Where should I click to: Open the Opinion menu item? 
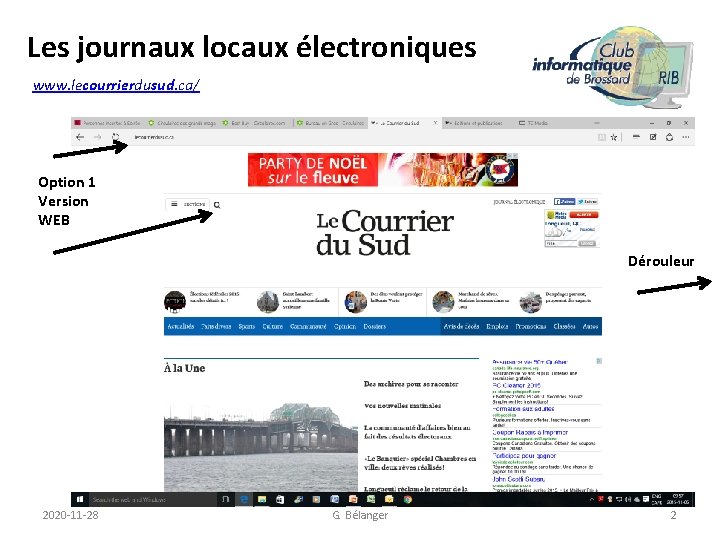tap(345, 326)
